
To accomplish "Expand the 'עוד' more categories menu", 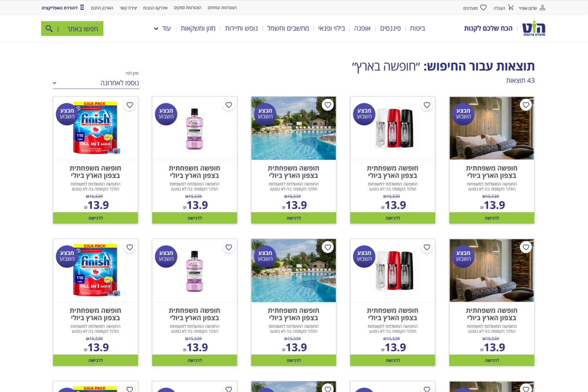I will point(162,29).
